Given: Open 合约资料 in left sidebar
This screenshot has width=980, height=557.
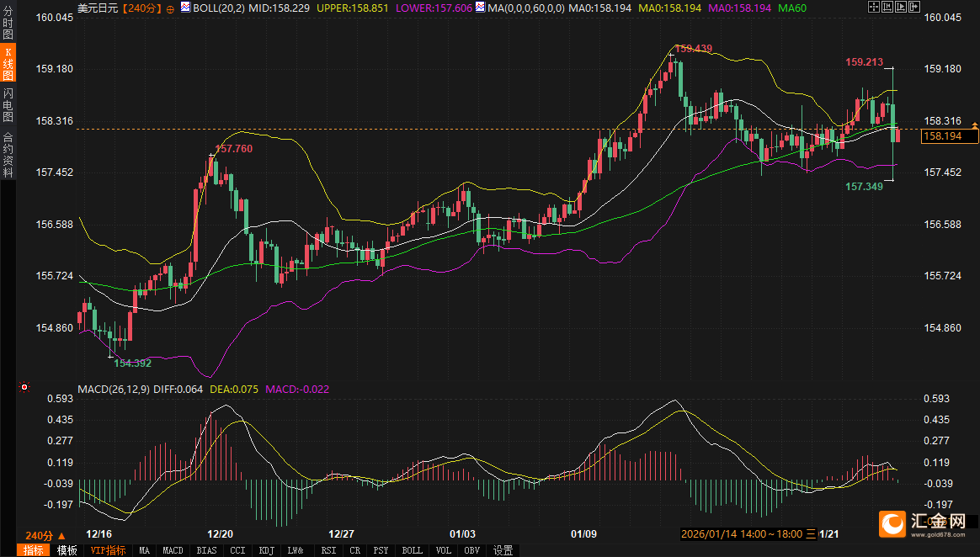Looking at the screenshot, I should coord(8,155).
